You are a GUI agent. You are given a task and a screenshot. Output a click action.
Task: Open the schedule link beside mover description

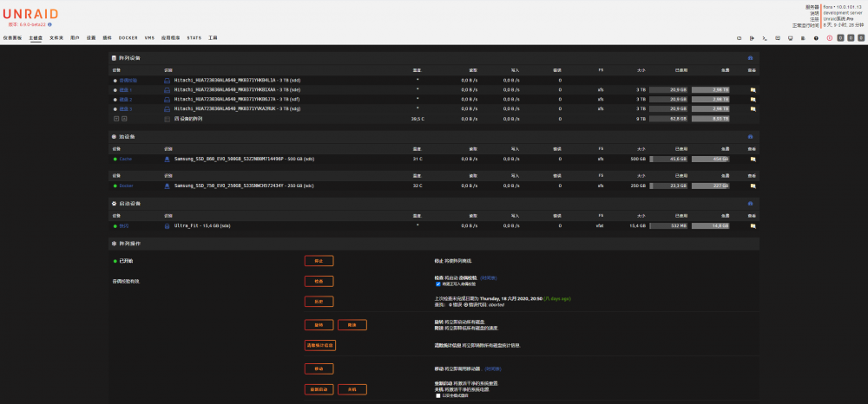(493, 368)
